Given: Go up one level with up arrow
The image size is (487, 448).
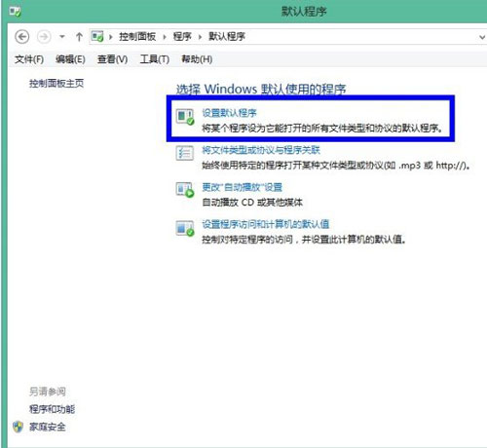Looking at the screenshot, I should (79, 37).
